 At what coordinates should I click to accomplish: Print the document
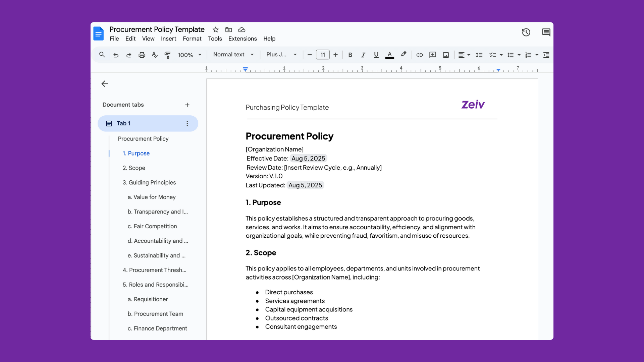pyautogui.click(x=142, y=55)
